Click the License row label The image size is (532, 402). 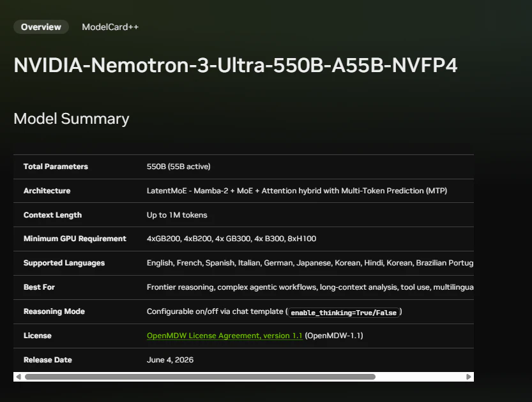(x=37, y=336)
